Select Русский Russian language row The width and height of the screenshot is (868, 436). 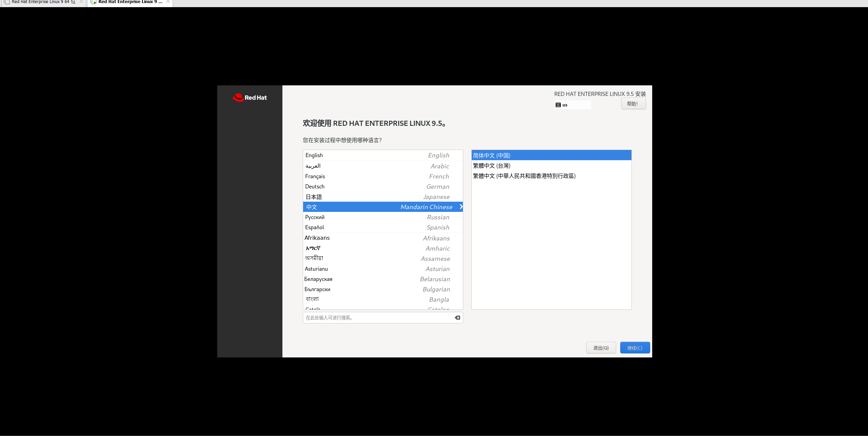383,217
